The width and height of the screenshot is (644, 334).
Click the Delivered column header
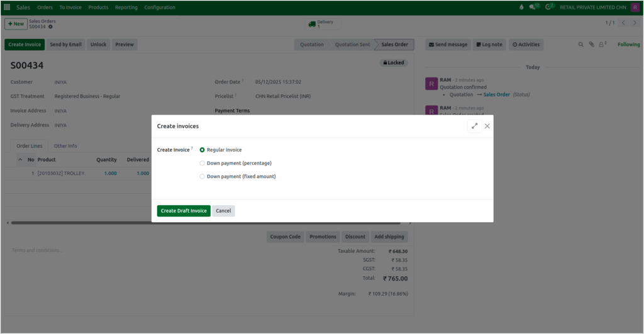click(x=138, y=160)
